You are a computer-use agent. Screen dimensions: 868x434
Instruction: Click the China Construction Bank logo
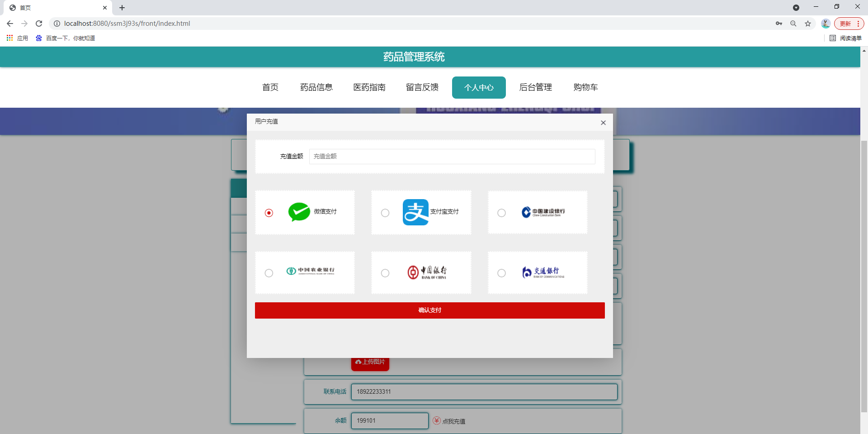[x=543, y=212]
